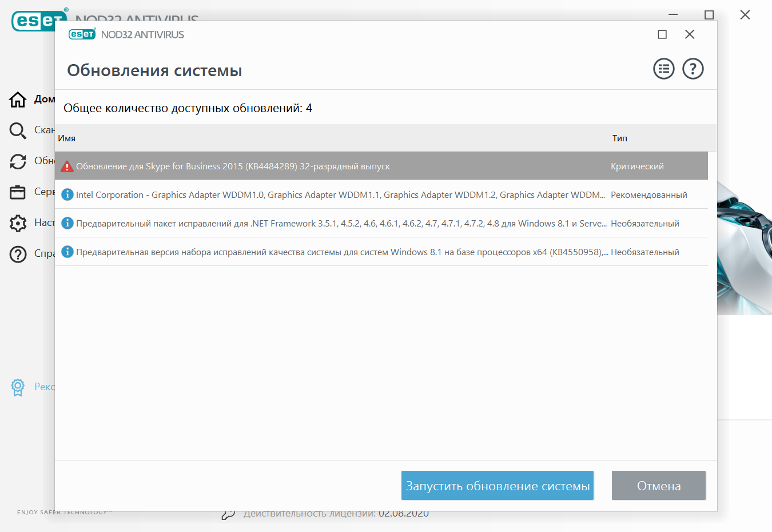The height and width of the screenshot is (532, 772).
Task: Sort by Имя column header
Action: [67, 138]
